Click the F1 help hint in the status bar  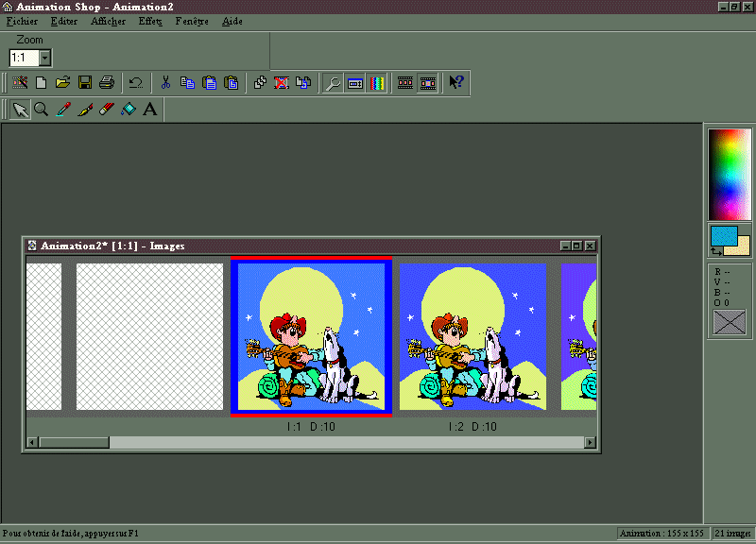click(x=70, y=533)
